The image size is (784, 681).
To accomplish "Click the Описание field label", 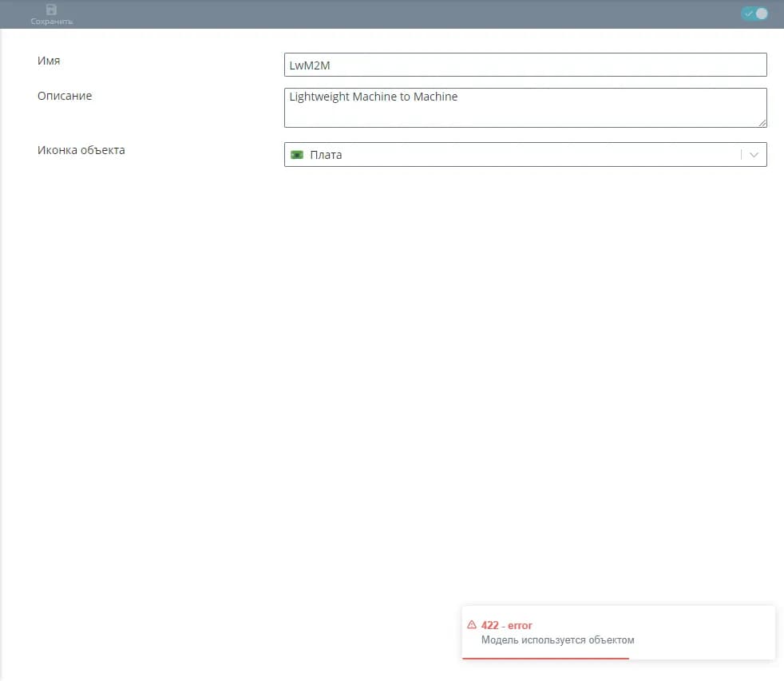I will click(65, 96).
